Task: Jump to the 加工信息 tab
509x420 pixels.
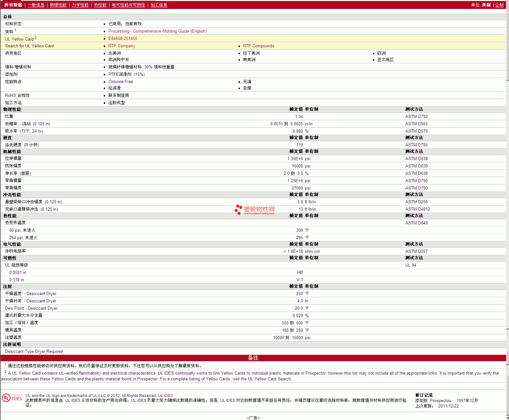Action: (159, 5)
